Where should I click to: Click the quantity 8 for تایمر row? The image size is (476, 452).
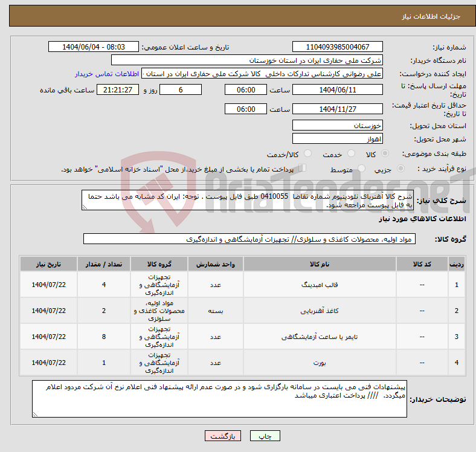click(x=104, y=337)
